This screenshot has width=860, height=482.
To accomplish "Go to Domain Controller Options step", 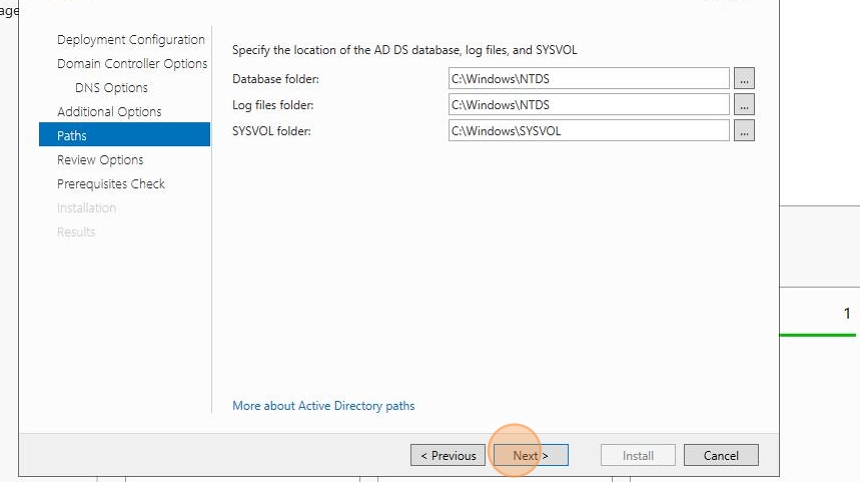I will tap(132, 64).
